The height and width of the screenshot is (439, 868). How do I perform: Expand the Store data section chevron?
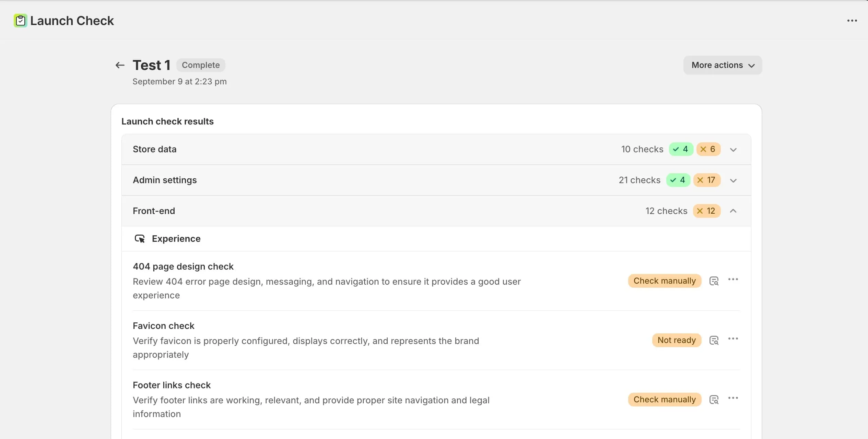click(x=733, y=150)
